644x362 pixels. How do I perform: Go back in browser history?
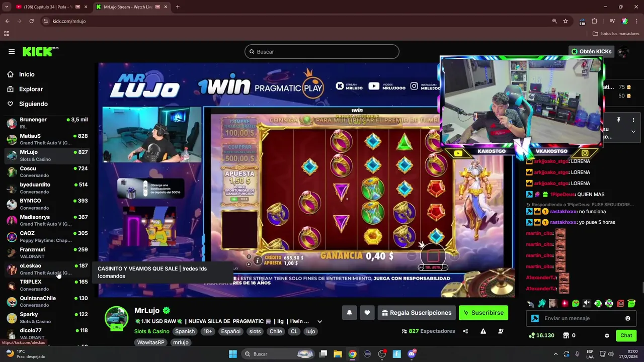7,21
